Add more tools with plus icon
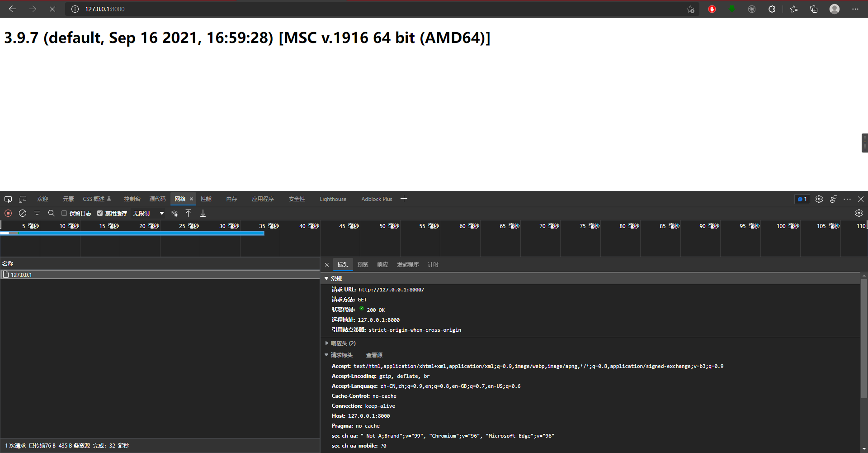This screenshot has height=453, width=868. 404,199
